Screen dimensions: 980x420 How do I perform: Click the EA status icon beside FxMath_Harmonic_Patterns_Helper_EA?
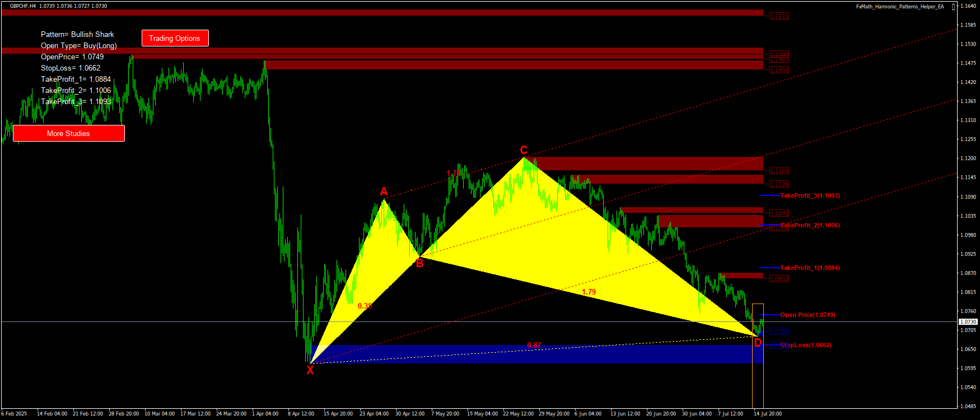(953, 7)
